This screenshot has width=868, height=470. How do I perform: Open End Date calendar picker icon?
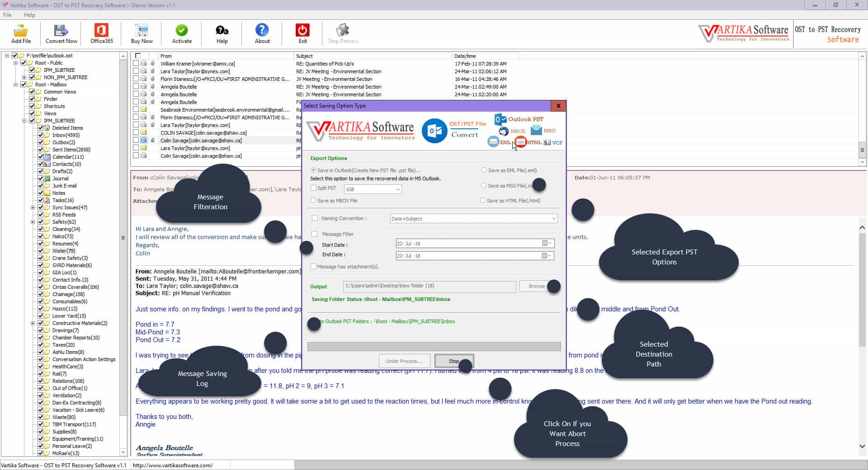pyautogui.click(x=547, y=256)
